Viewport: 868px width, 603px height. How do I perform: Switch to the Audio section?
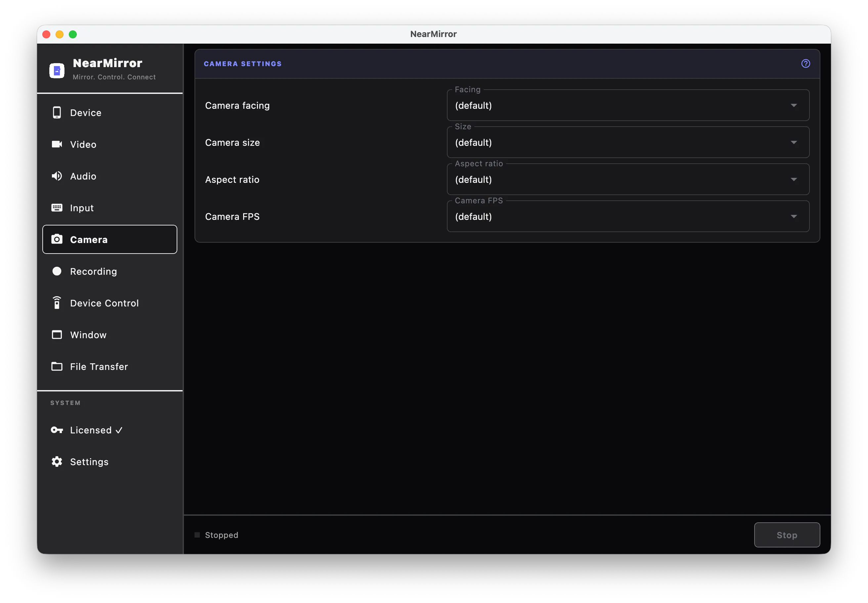coord(109,176)
